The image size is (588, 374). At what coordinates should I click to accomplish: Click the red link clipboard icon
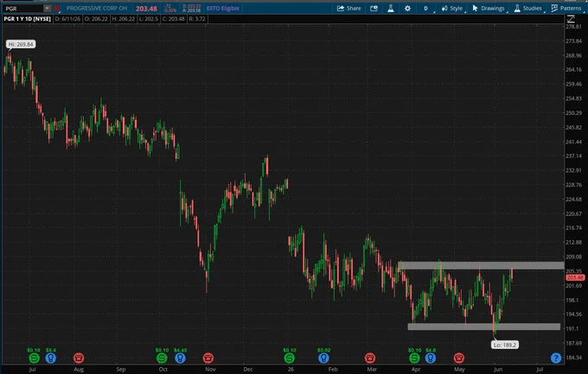(x=57, y=9)
